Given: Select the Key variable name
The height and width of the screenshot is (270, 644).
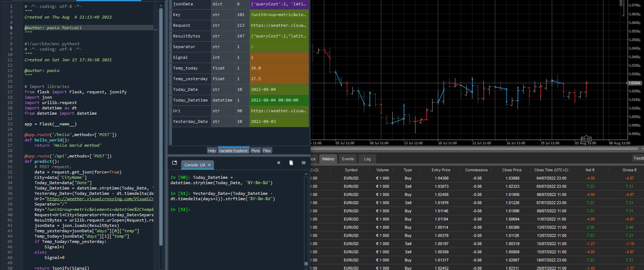Looking at the screenshot, I should (x=177, y=15).
